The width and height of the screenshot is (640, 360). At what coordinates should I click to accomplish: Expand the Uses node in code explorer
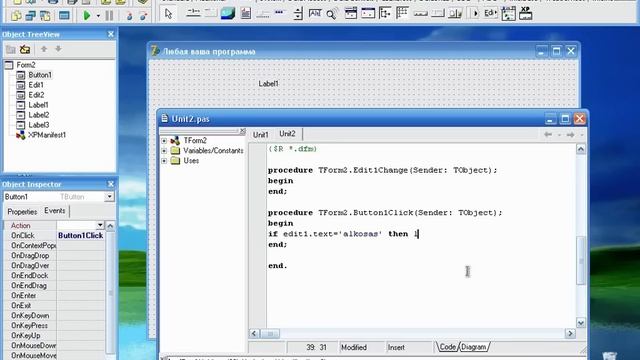click(164, 161)
